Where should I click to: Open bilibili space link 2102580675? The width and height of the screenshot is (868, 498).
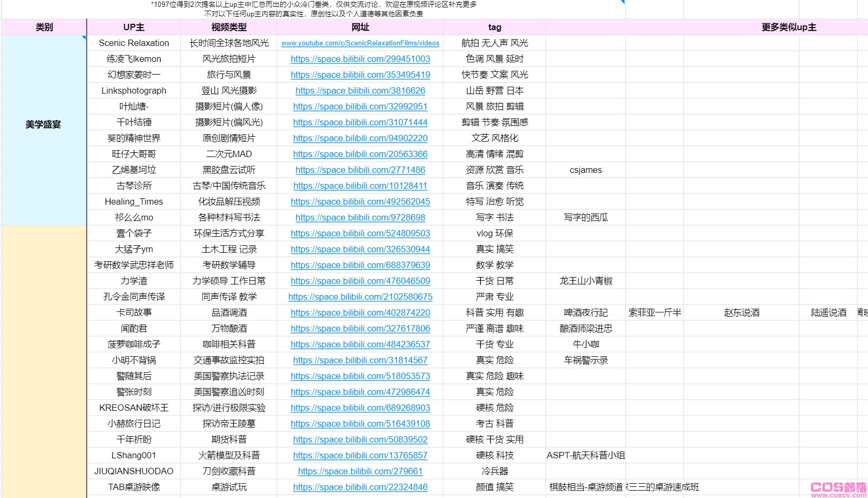point(360,297)
